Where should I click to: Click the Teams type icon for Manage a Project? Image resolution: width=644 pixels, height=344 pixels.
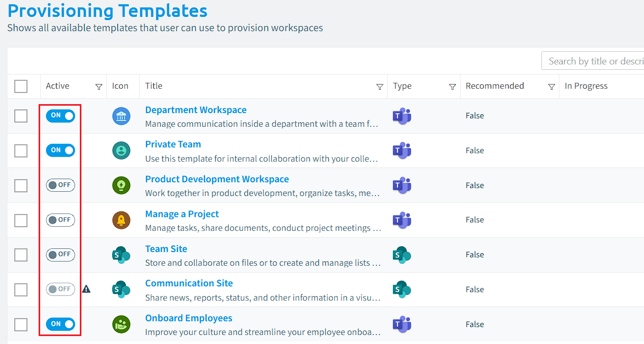click(402, 220)
